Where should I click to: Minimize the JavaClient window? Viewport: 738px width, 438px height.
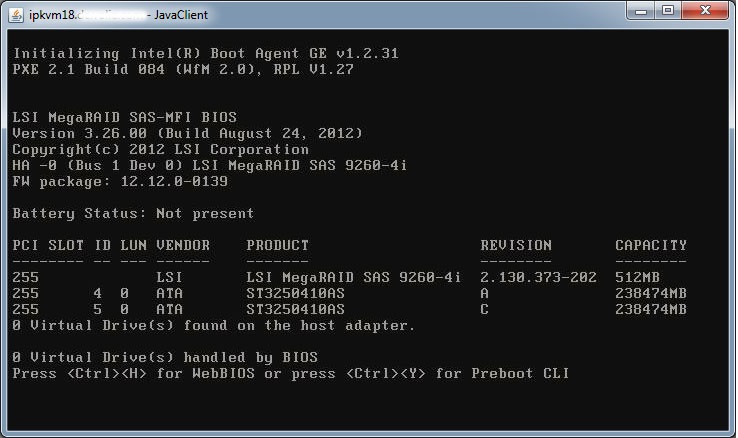pyautogui.click(x=641, y=11)
